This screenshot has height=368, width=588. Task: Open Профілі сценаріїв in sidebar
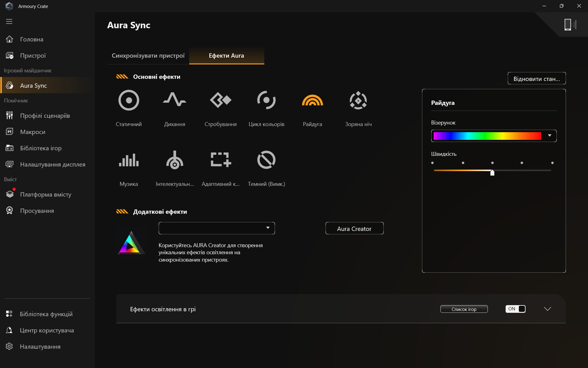tap(45, 116)
